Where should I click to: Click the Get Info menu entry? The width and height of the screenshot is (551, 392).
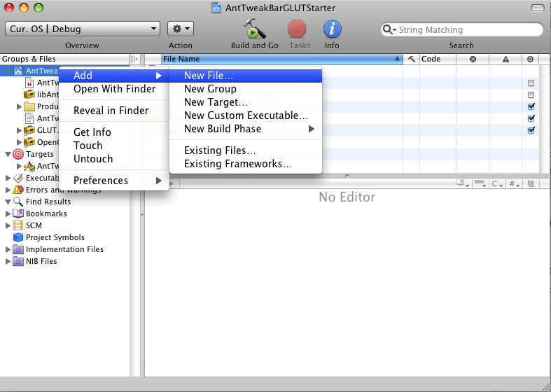click(x=92, y=132)
